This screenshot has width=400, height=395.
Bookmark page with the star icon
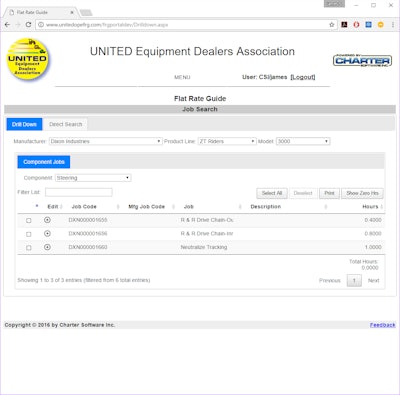[x=332, y=25]
